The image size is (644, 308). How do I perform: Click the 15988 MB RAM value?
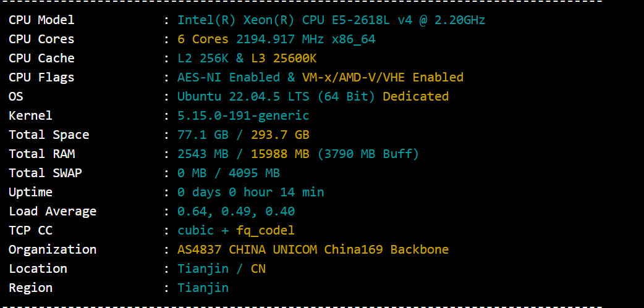(x=280, y=154)
